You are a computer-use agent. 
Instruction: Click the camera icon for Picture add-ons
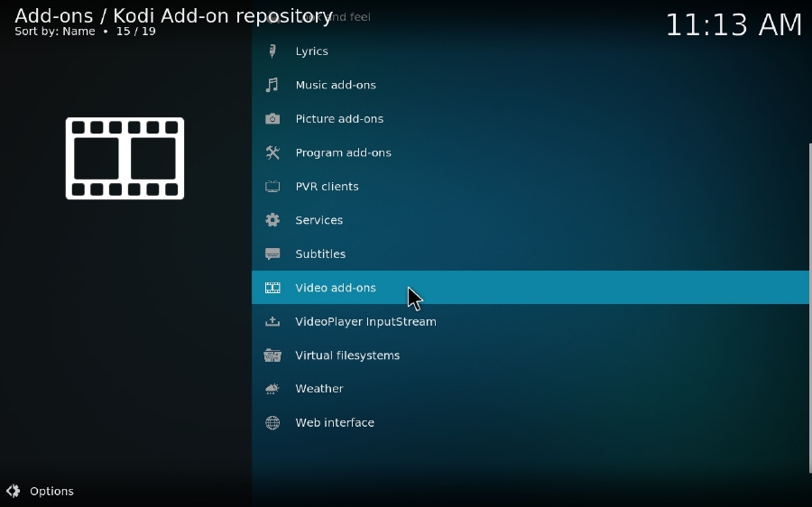[x=272, y=118]
